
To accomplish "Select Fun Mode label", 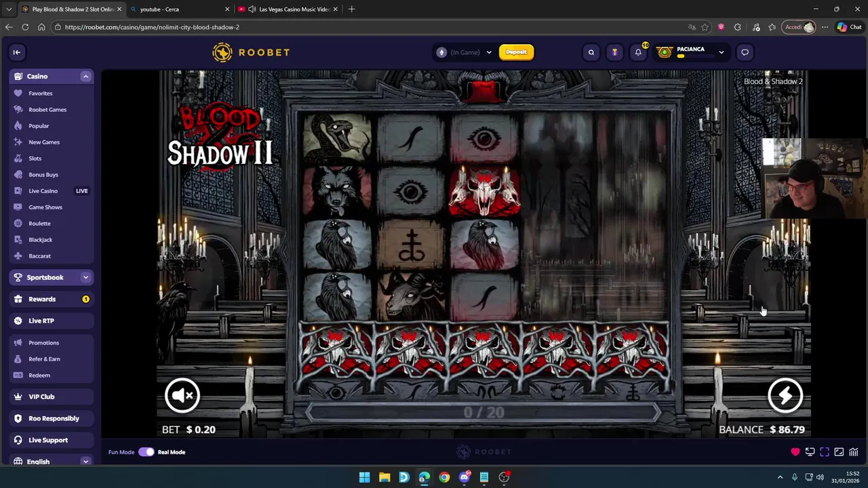I will 121,452.
